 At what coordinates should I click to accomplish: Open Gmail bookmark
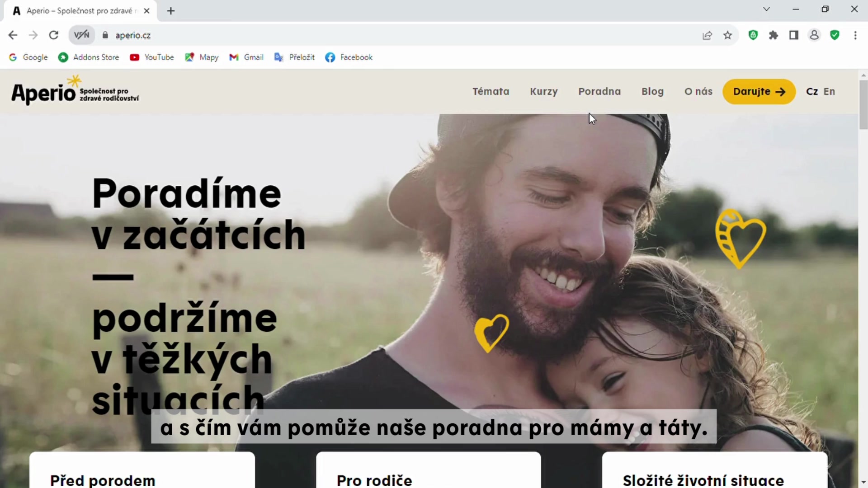point(246,57)
